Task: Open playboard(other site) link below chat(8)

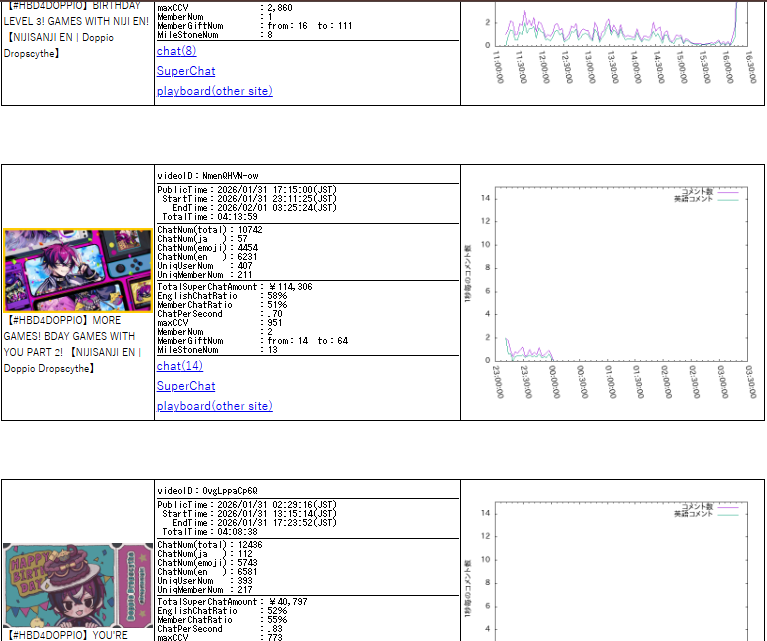Action: pyautogui.click(x=214, y=91)
